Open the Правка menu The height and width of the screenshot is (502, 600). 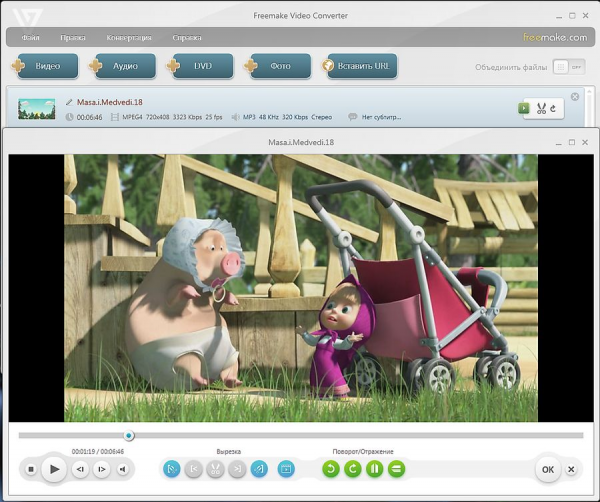[73, 37]
